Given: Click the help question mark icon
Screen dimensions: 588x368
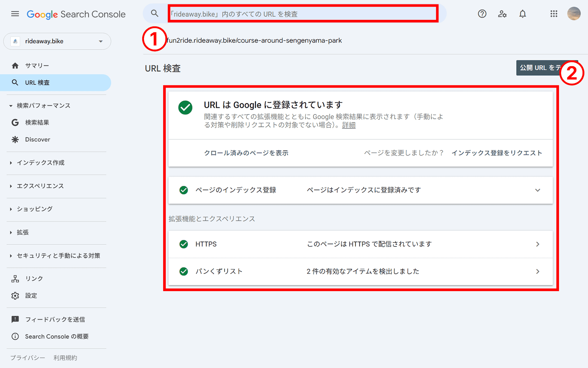Looking at the screenshot, I should pos(482,14).
